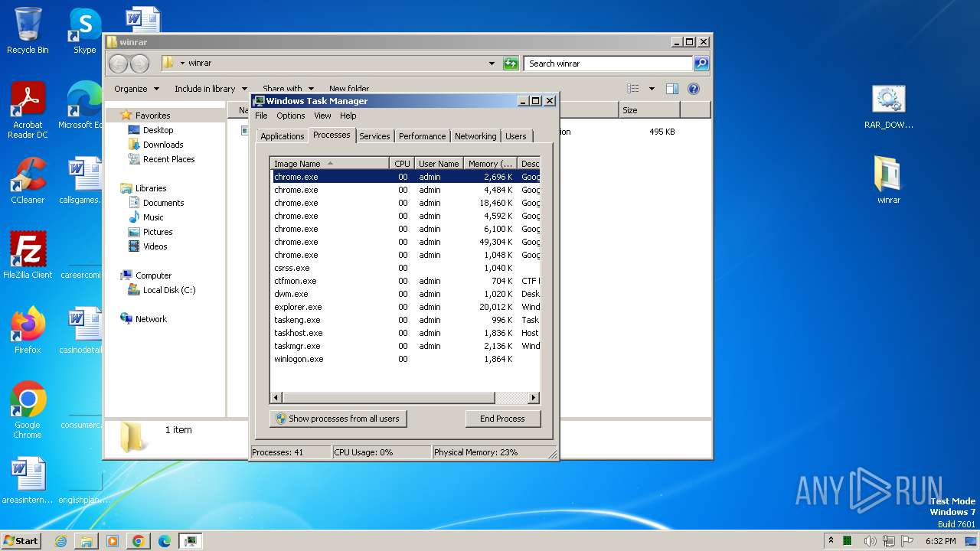980x551 pixels.
Task: Switch to the Networking tab
Action: click(x=475, y=136)
